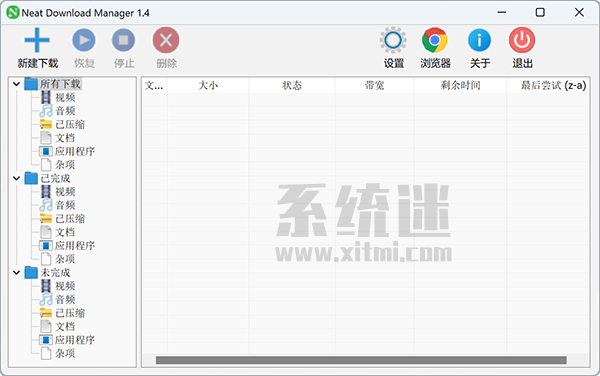Select 杂项 label under 未完成
The height and width of the screenshot is (376, 600).
(65, 353)
